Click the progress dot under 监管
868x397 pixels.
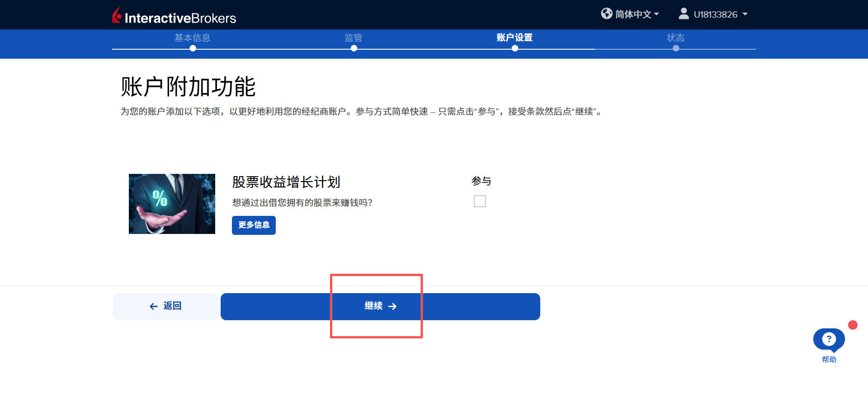[354, 49]
